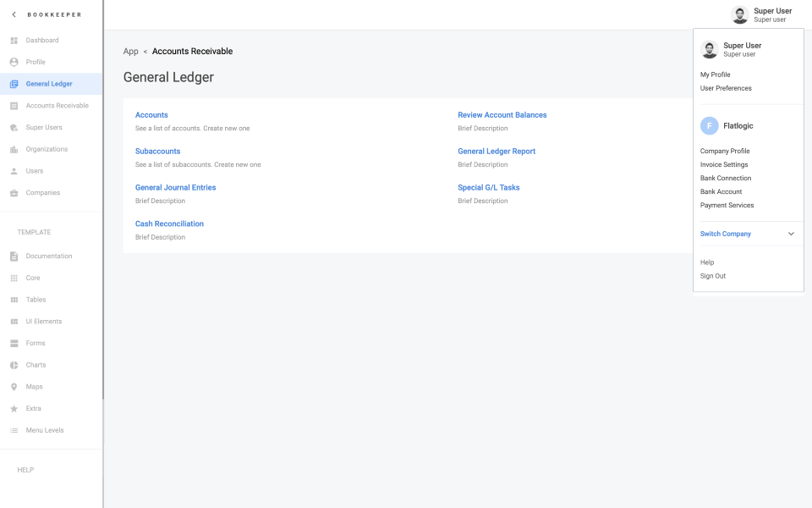This screenshot has height=508, width=812.
Task: Go to the General Ledger menu entry
Action: pos(48,84)
